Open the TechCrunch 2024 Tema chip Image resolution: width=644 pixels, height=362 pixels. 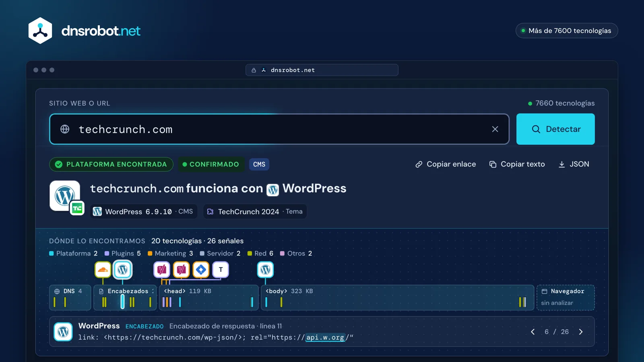point(255,212)
